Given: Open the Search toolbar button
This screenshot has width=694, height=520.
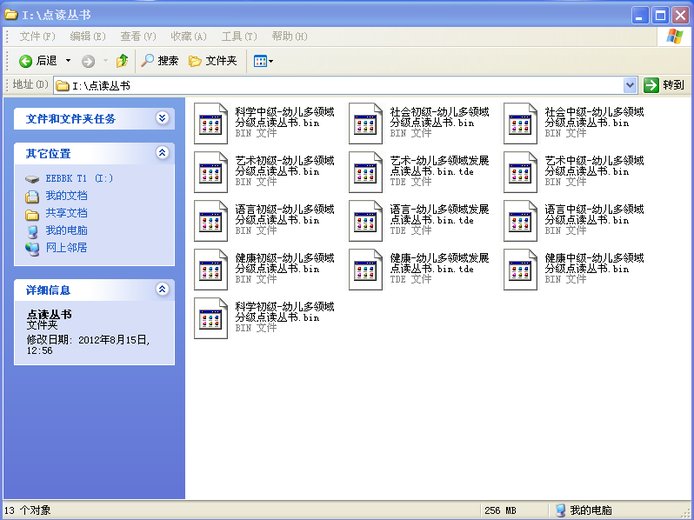Looking at the screenshot, I should 160,61.
